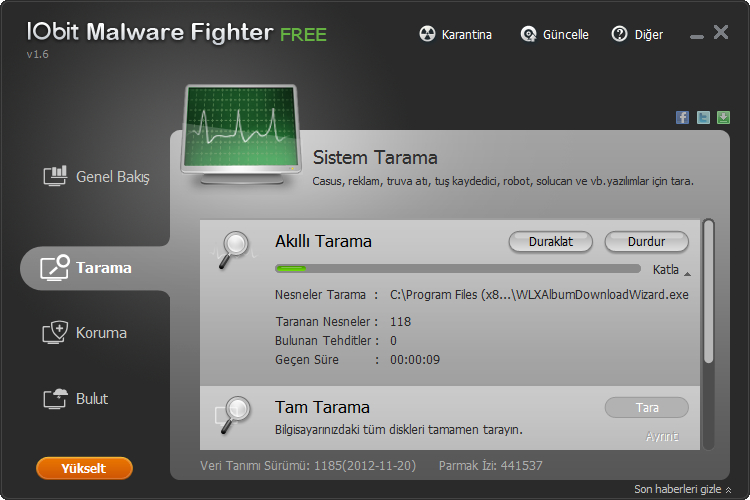
Task: Stop the scan with Durdur
Action: [x=646, y=242]
